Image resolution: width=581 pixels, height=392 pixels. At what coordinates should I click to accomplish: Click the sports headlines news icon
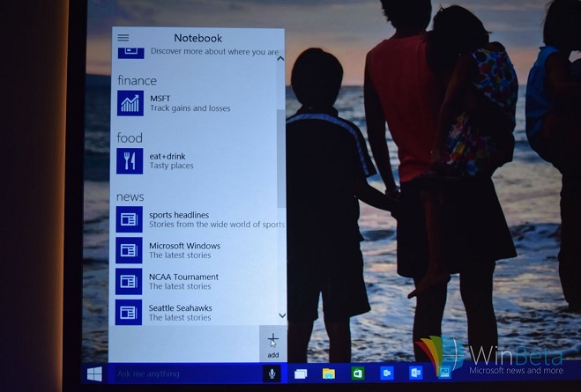tap(130, 219)
